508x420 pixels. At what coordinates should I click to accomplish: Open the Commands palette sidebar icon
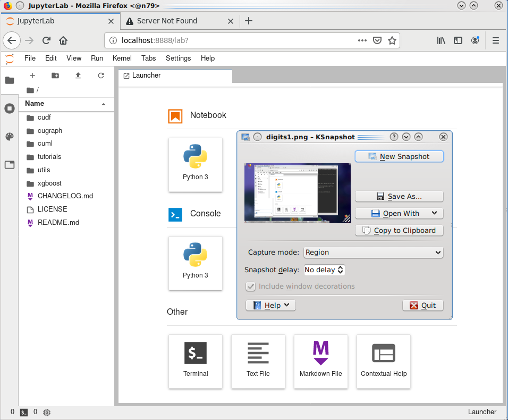[10, 137]
